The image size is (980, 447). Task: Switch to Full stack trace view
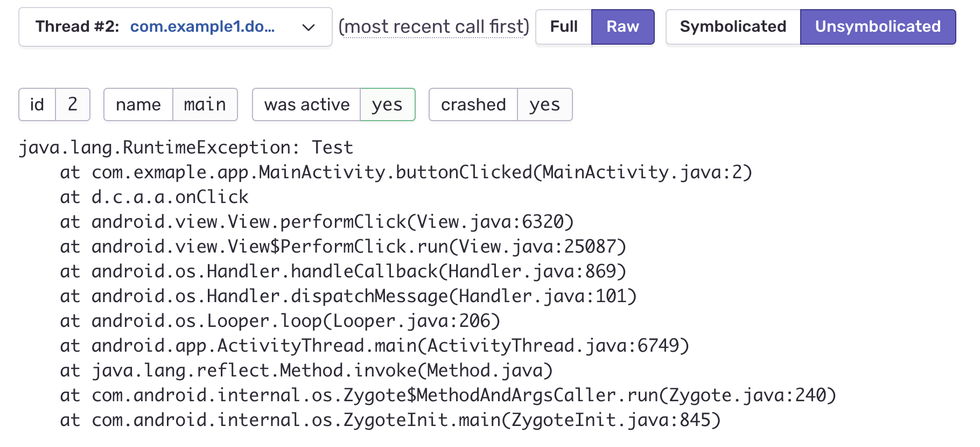563,27
